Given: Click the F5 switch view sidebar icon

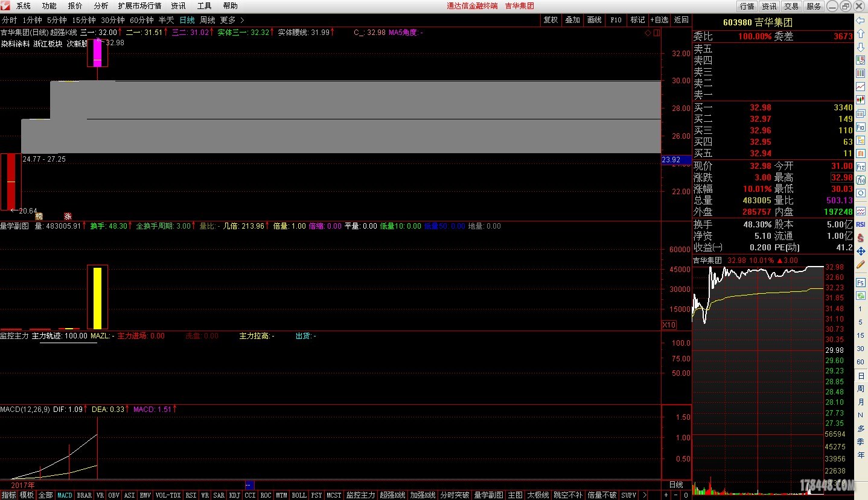Looking at the screenshot, I should [860, 282].
